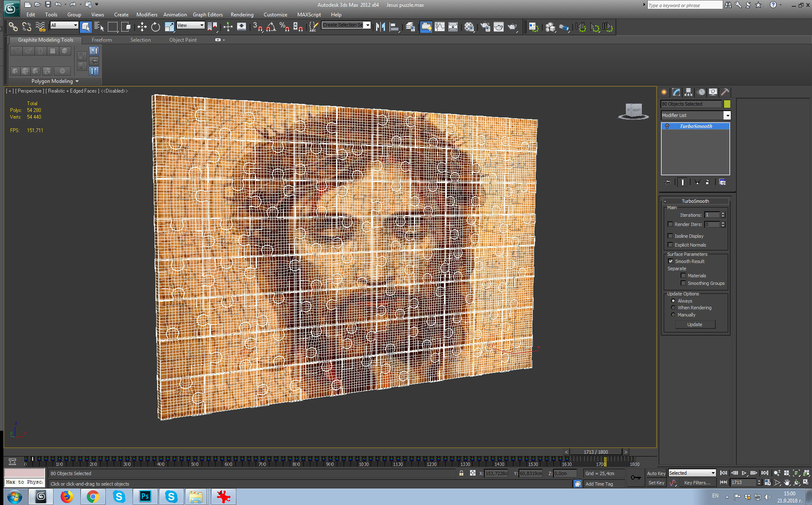Image resolution: width=812 pixels, height=505 pixels.
Task: Open Select by Name dialog
Action: tap(99, 27)
